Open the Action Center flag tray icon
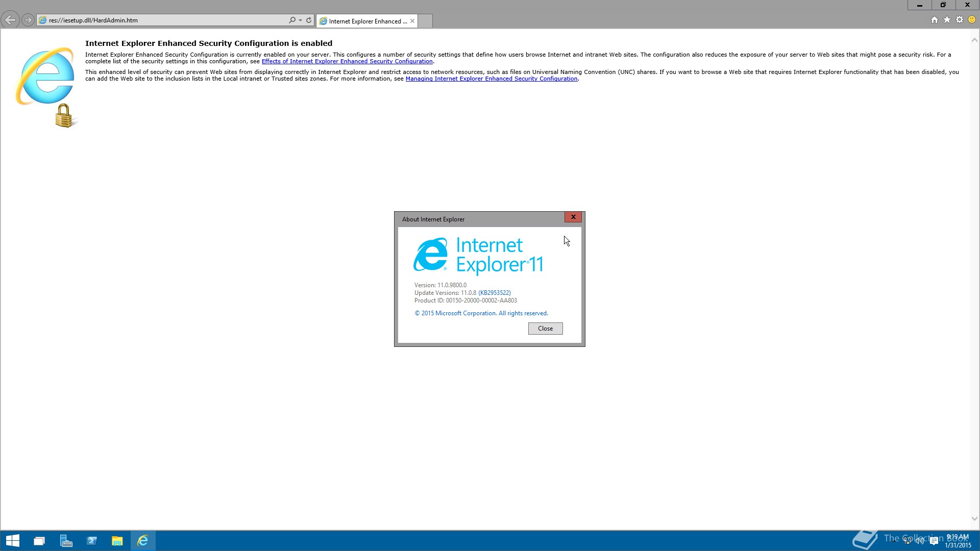 pyautogui.click(x=934, y=541)
